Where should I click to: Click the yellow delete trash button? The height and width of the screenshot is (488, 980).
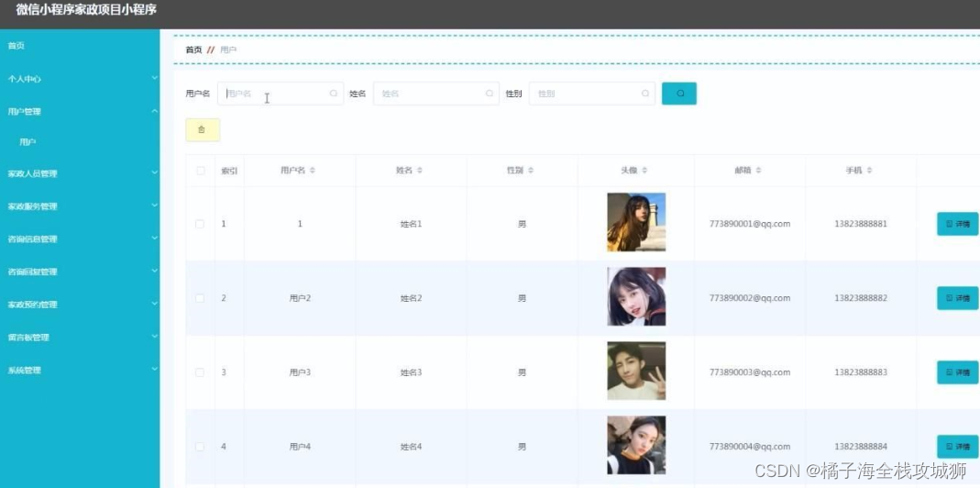coord(203,129)
